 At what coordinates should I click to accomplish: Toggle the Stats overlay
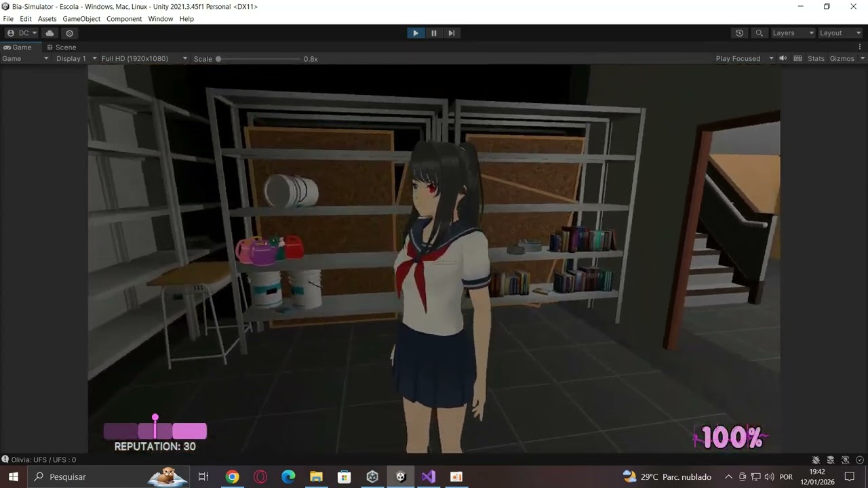coord(816,59)
